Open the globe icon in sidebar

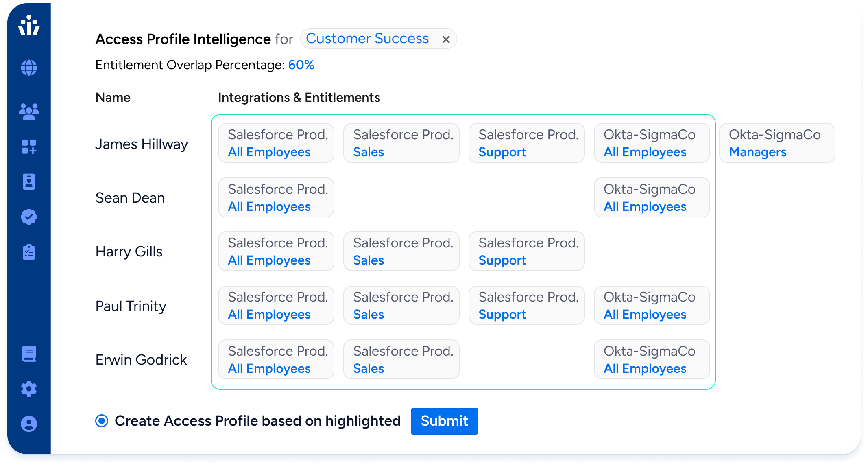coord(29,68)
